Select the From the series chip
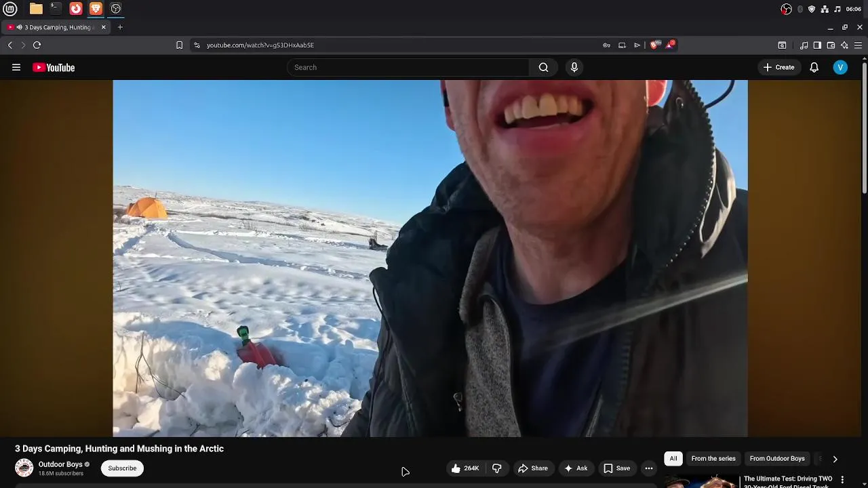The width and height of the screenshot is (868, 488). (713, 459)
